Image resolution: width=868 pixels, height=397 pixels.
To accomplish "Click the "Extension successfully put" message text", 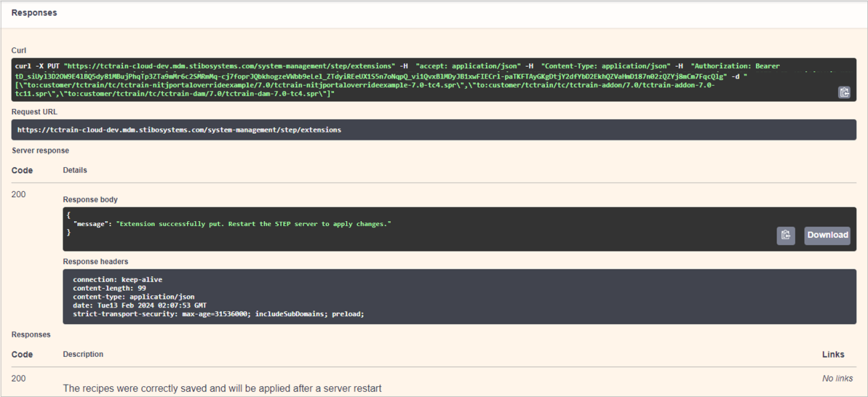I will pos(254,224).
